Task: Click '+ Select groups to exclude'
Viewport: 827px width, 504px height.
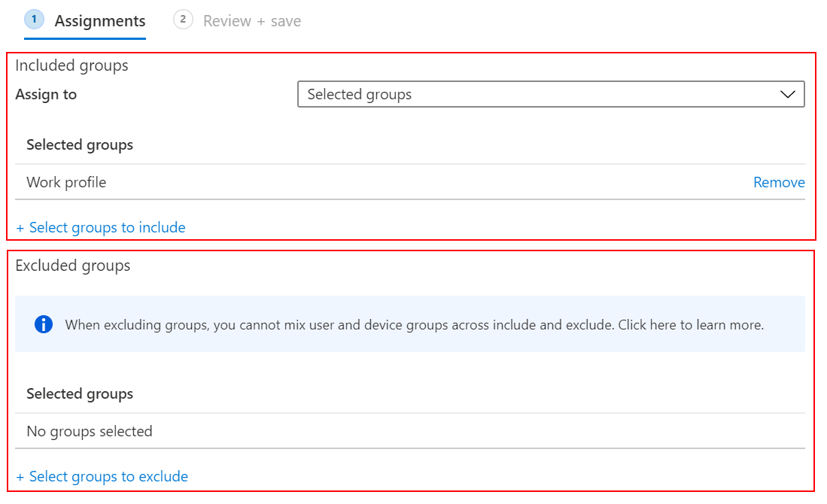Action: click(x=102, y=476)
